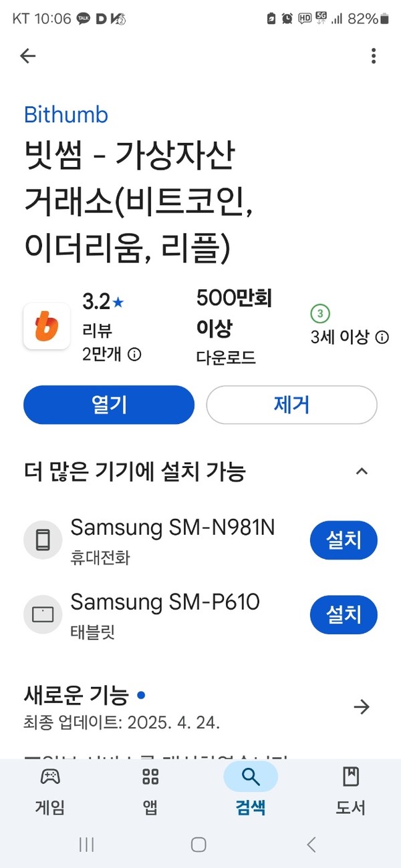Tap the phone device icon
The width and height of the screenshot is (401, 868).
coord(43,539)
